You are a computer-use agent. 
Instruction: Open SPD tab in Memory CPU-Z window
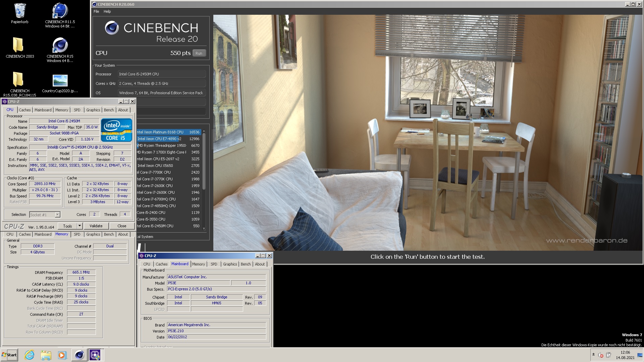coord(77,235)
